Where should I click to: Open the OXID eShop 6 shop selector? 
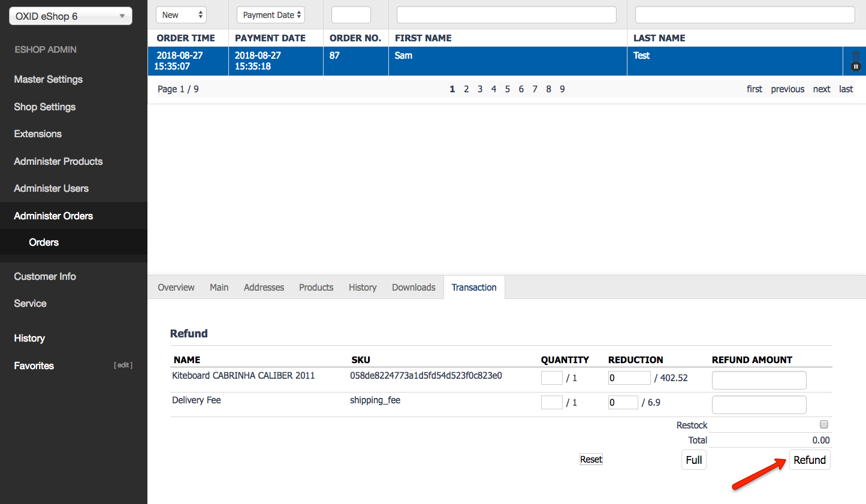coord(70,16)
